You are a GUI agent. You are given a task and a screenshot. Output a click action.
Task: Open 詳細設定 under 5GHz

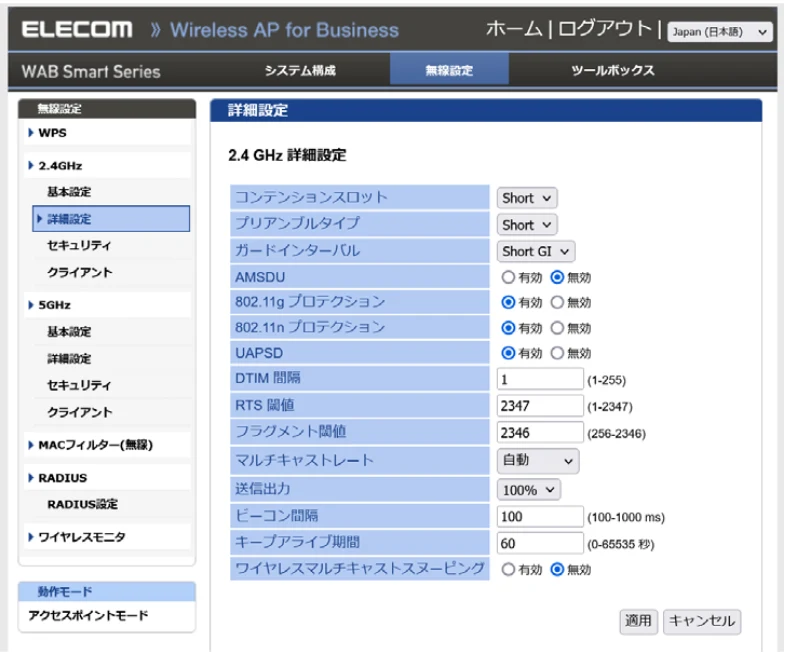pos(69,359)
